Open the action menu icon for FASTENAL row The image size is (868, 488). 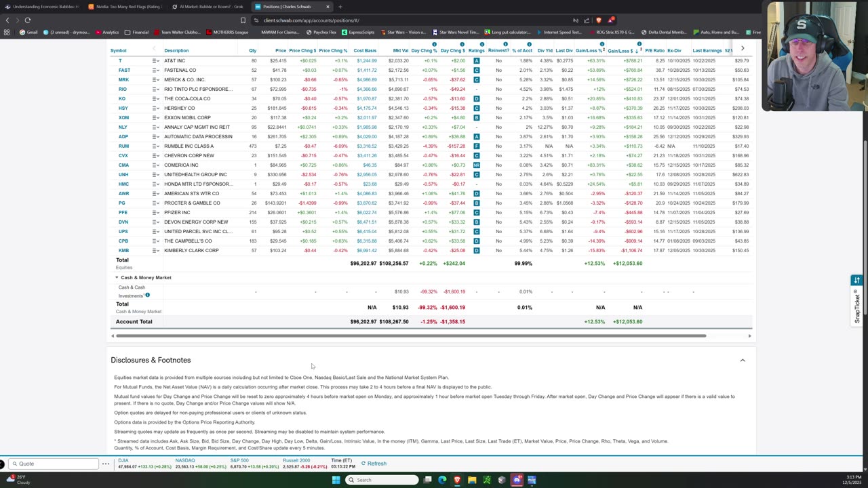[155, 70]
